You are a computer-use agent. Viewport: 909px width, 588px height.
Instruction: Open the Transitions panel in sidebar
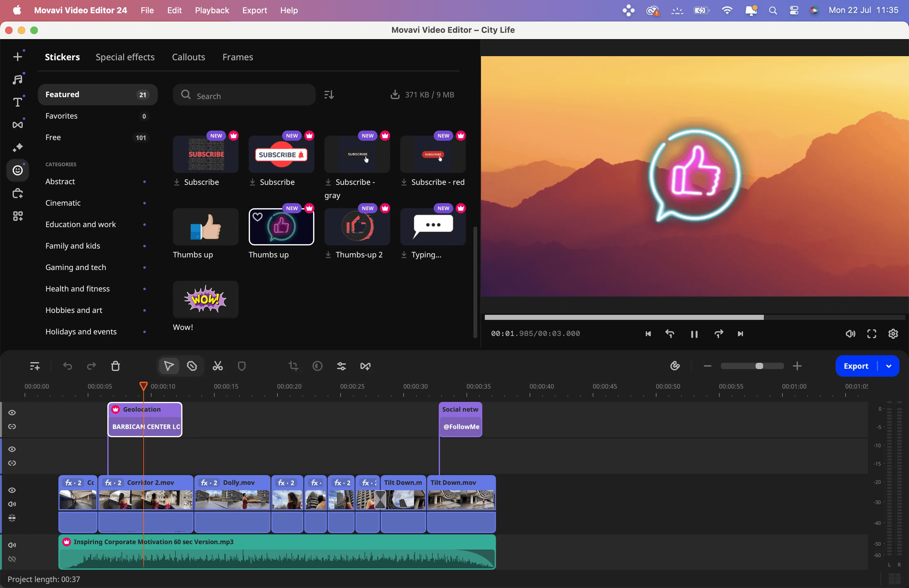click(18, 125)
